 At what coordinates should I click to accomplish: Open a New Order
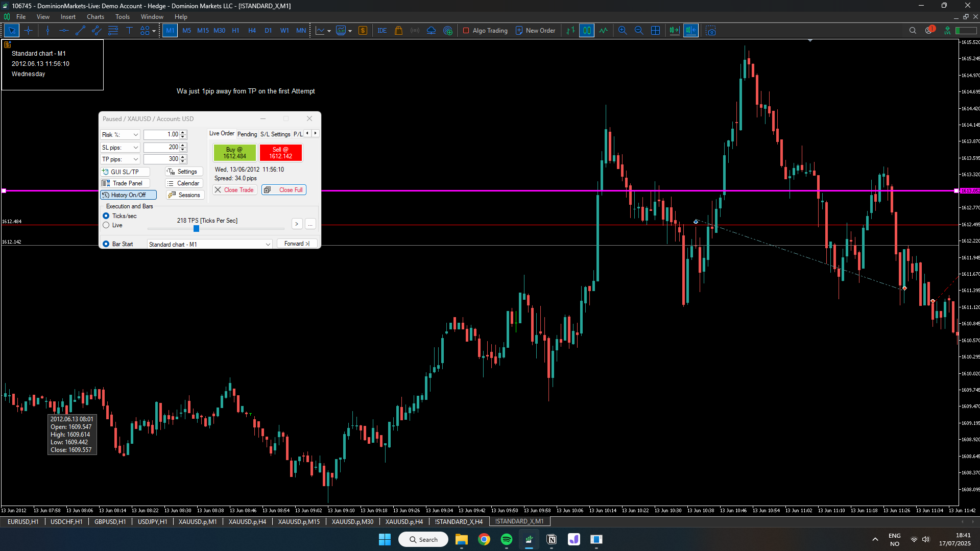tap(535, 31)
